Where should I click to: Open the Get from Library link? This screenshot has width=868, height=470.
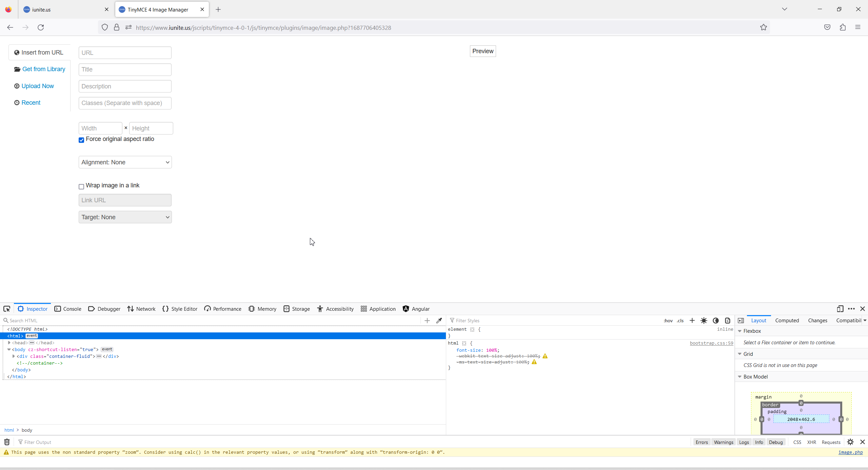(x=43, y=69)
